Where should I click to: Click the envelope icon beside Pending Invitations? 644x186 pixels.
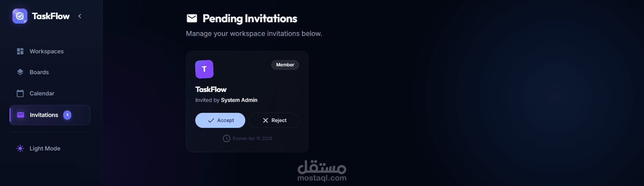192,18
